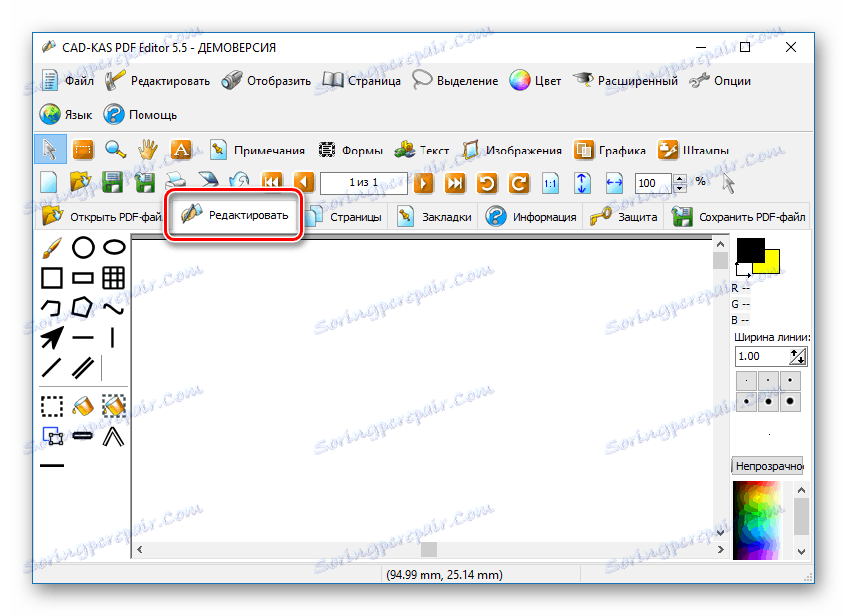This screenshot has height=616, width=847.
Task: Select the dashed rectangle selection tool
Action: [51, 406]
